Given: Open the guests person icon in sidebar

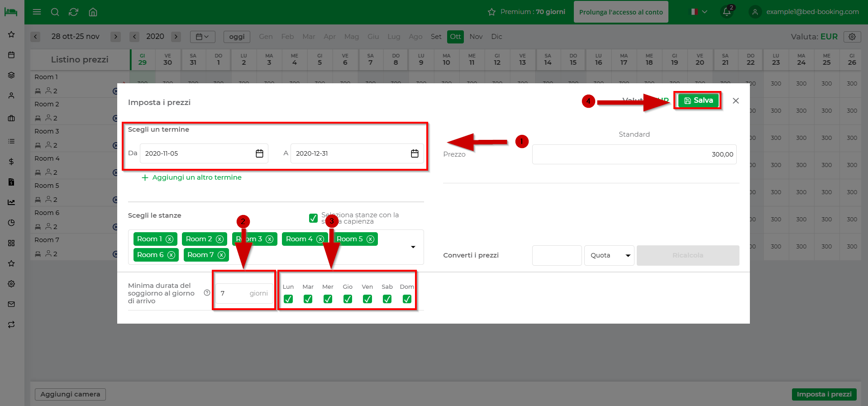Looking at the screenshot, I should pyautogui.click(x=11, y=96).
